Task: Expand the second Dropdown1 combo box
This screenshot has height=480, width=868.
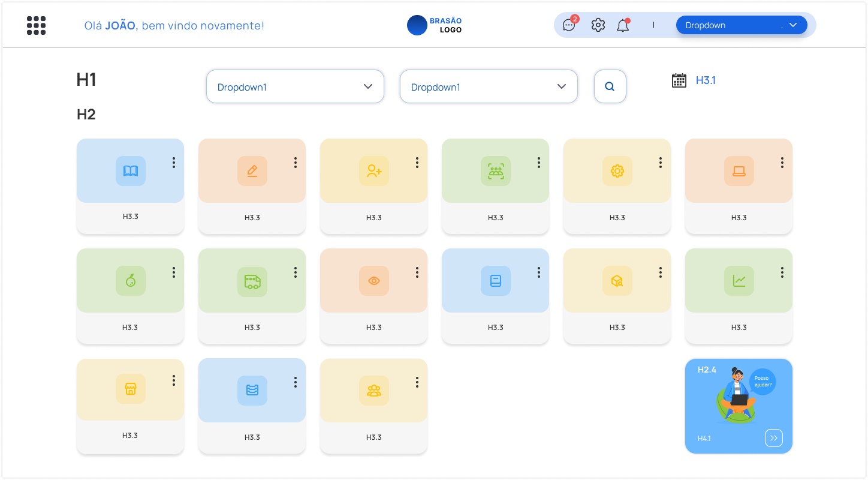Action: [x=489, y=87]
